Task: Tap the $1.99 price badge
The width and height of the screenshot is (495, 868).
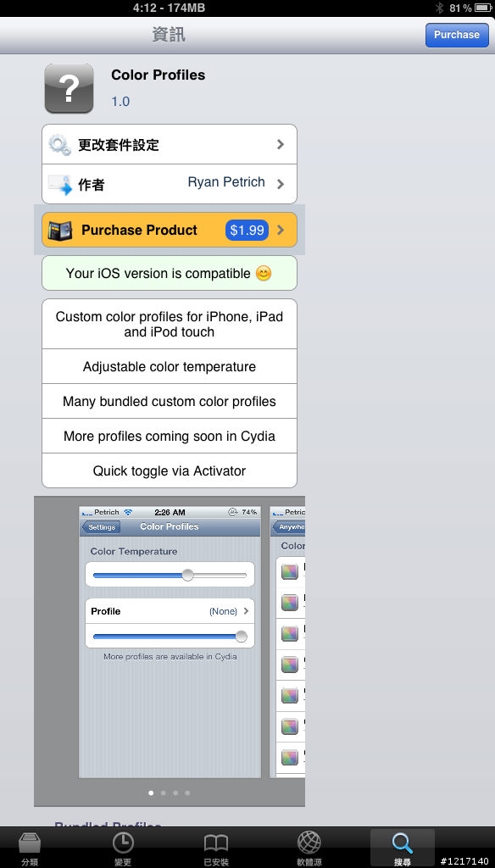Action: coord(247,230)
